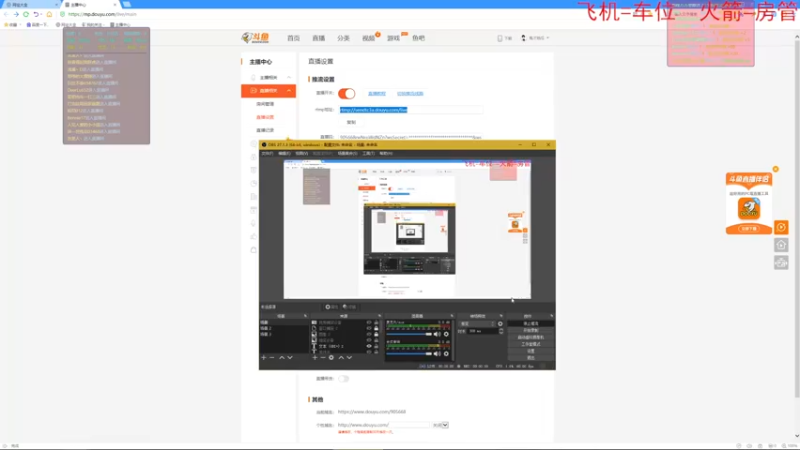Open OBS scene transition properties gear

500,324
